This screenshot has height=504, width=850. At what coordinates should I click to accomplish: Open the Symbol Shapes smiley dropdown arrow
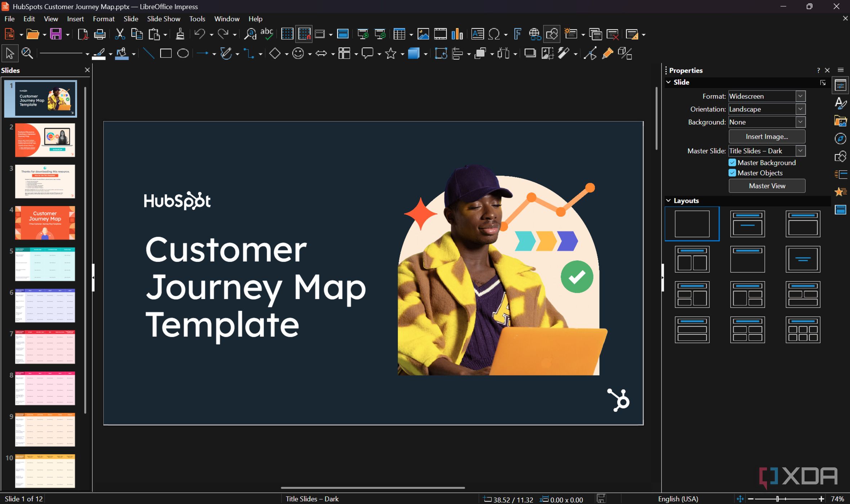(310, 54)
